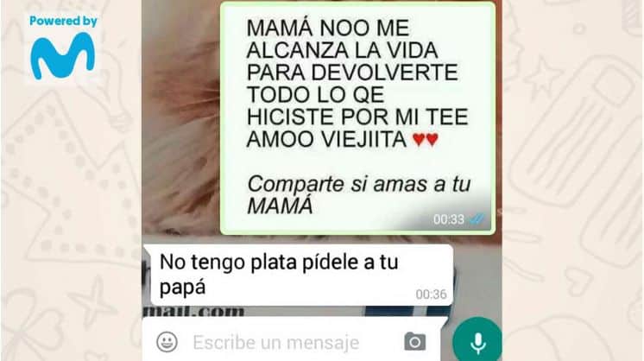Click the Movistar M logo

point(63,56)
